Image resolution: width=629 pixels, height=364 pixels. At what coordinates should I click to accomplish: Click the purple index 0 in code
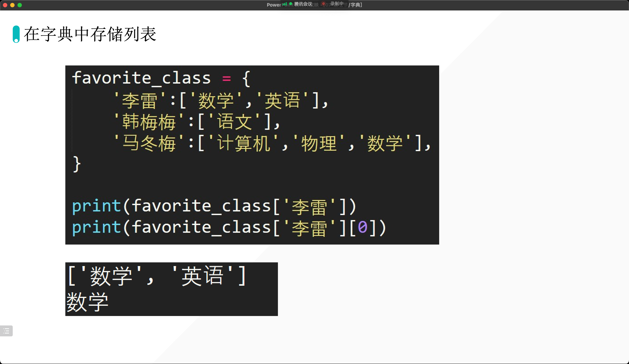click(363, 227)
